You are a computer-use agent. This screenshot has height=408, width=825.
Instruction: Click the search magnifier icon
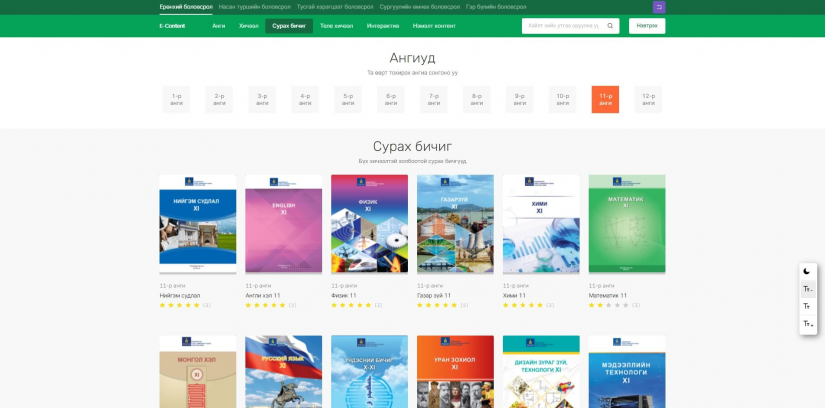pyautogui.click(x=610, y=26)
